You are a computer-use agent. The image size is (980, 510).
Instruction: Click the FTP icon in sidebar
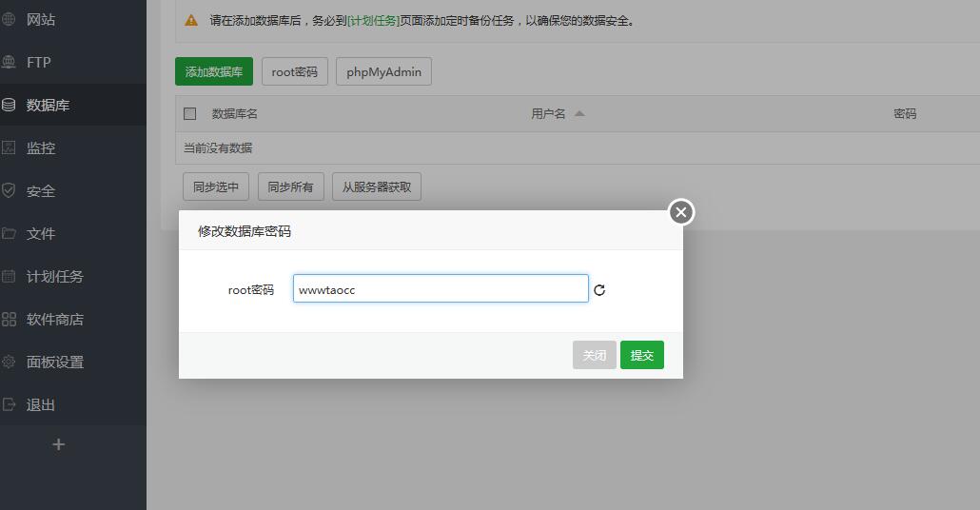point(9,62)
